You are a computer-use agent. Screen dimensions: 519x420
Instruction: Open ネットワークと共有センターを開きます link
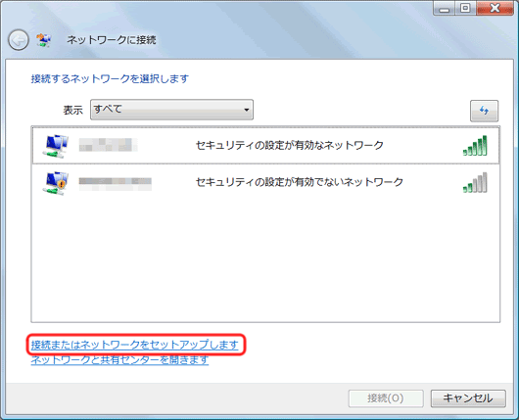pyautogui.click(x=119, y=359)
